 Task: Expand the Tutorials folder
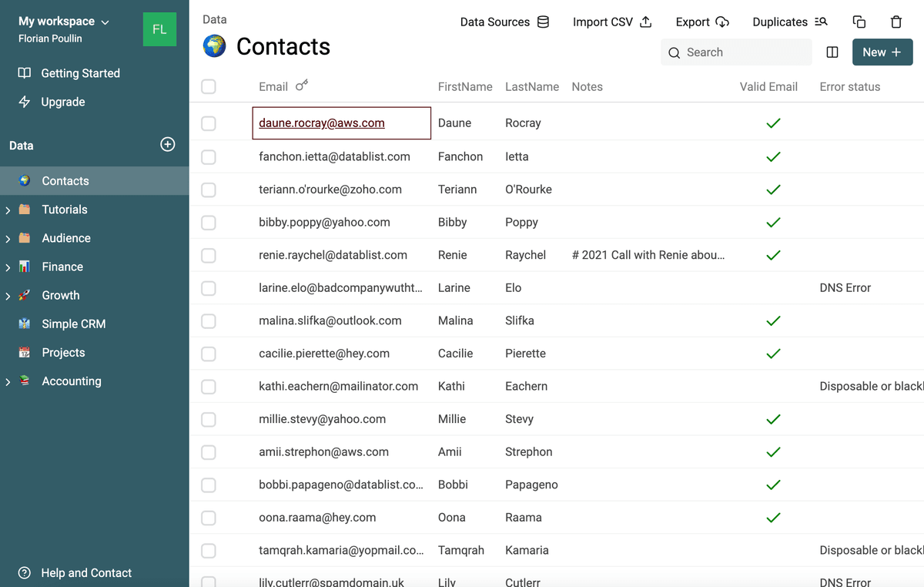(x=8, y=210)
